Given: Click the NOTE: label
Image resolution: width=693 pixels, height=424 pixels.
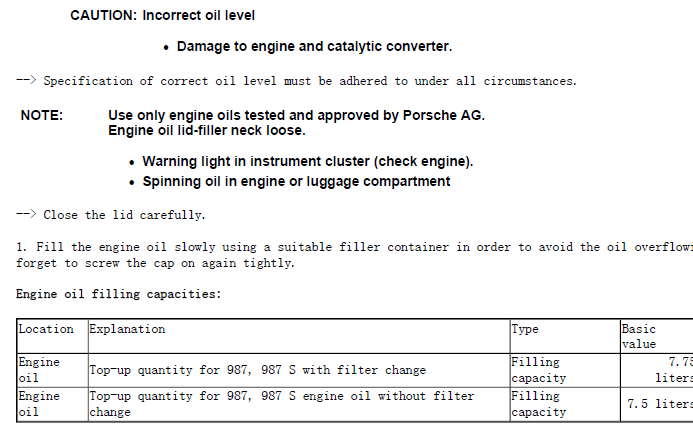Looking at the screenshot, I should click(42, 115).
